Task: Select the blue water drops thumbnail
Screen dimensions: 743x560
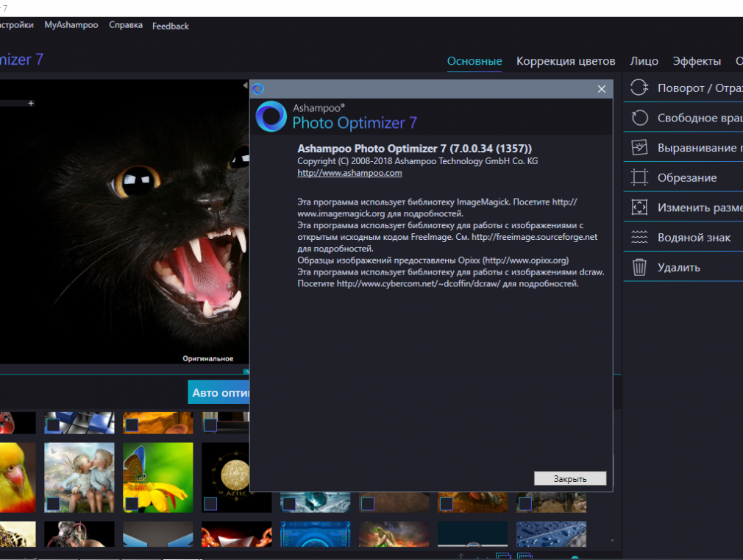Action: (x=551, y=534)
